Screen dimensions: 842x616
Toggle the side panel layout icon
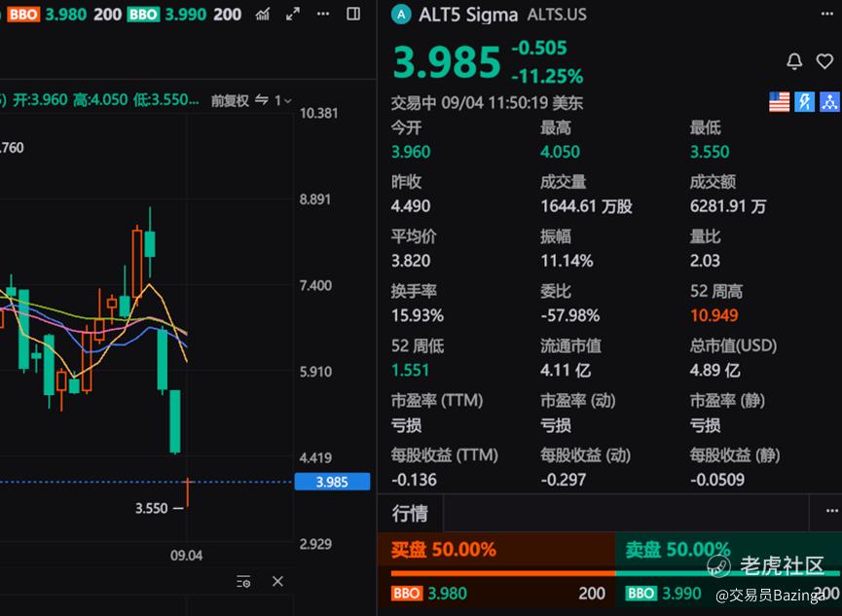pos(353,14)
